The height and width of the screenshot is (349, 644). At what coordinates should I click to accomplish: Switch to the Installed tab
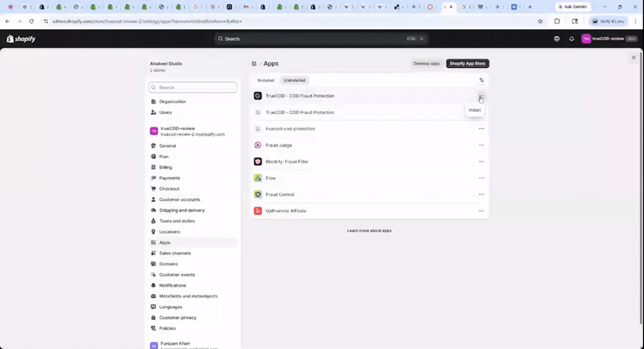pyautogui.click(x=266, y=80)
